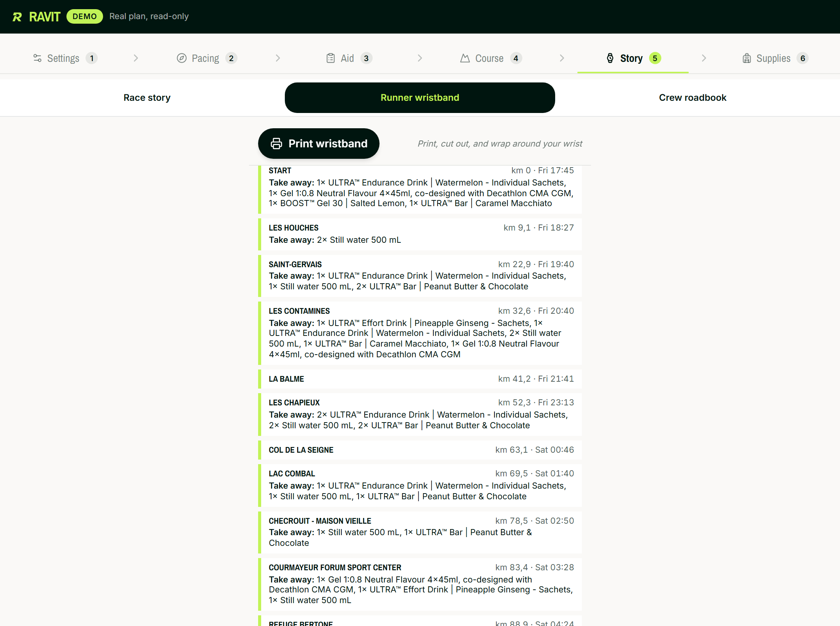
Task: Click the Pacing compass icon
Action: [x=182, y=58]
